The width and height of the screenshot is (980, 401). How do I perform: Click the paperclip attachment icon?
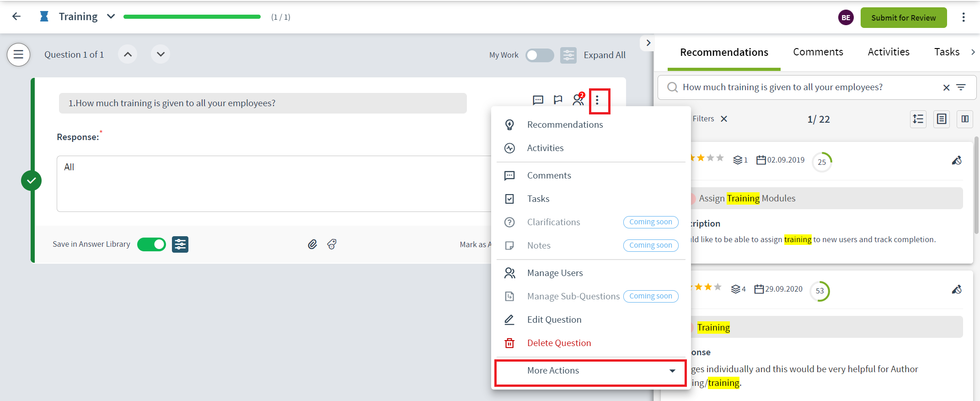313,244
